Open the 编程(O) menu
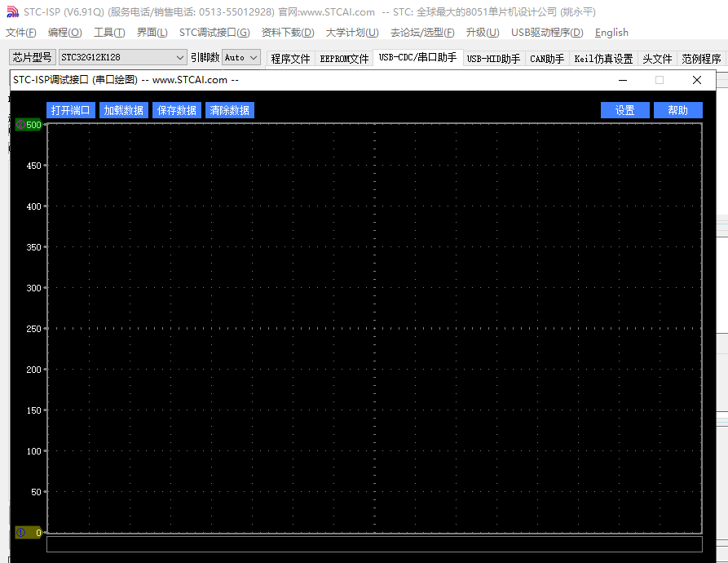 pos(64,33)
